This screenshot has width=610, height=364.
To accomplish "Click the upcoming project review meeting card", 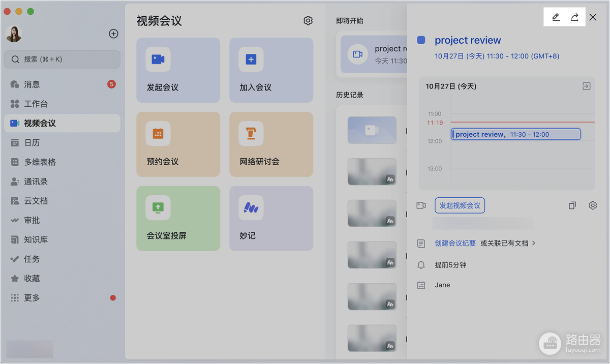I will click(x=374, y=54).
